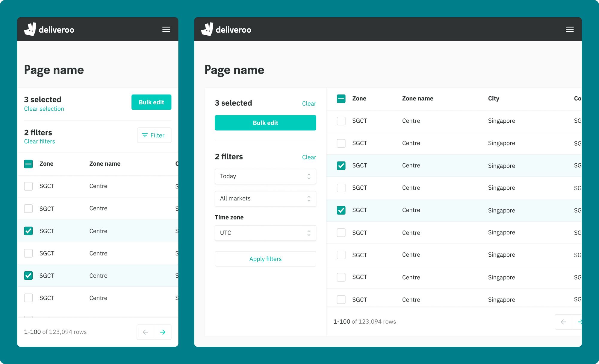Clear the 3 selected in desktop sidebar

click(309, 103)
